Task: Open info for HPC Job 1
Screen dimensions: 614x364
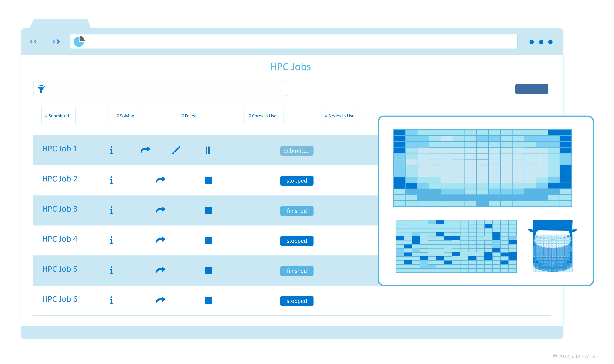Action: (x=111, y=150)
